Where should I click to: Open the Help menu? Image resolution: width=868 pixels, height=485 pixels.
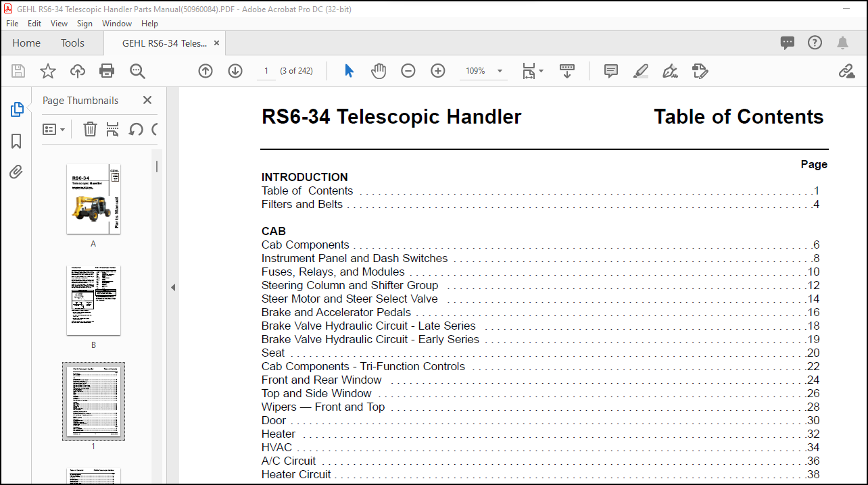click(149, 23)
